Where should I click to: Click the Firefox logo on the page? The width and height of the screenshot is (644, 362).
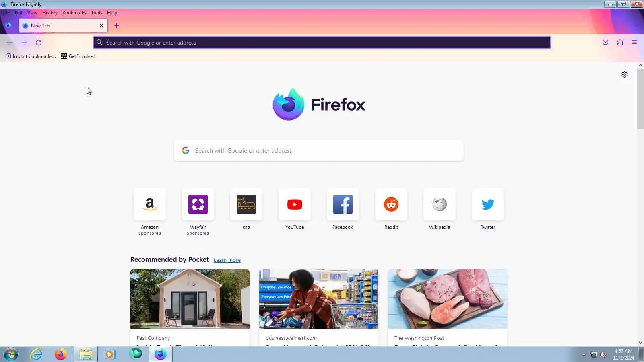click(x=319, y=104)
